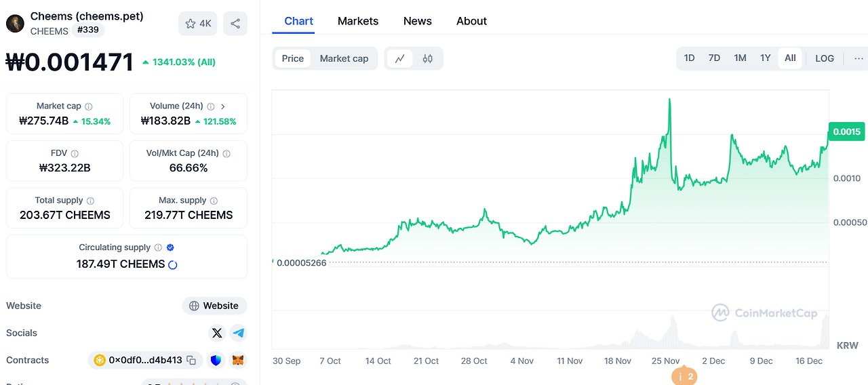Switch chart to Market cap view
This screenshot has height=385, width=868.
344,58
